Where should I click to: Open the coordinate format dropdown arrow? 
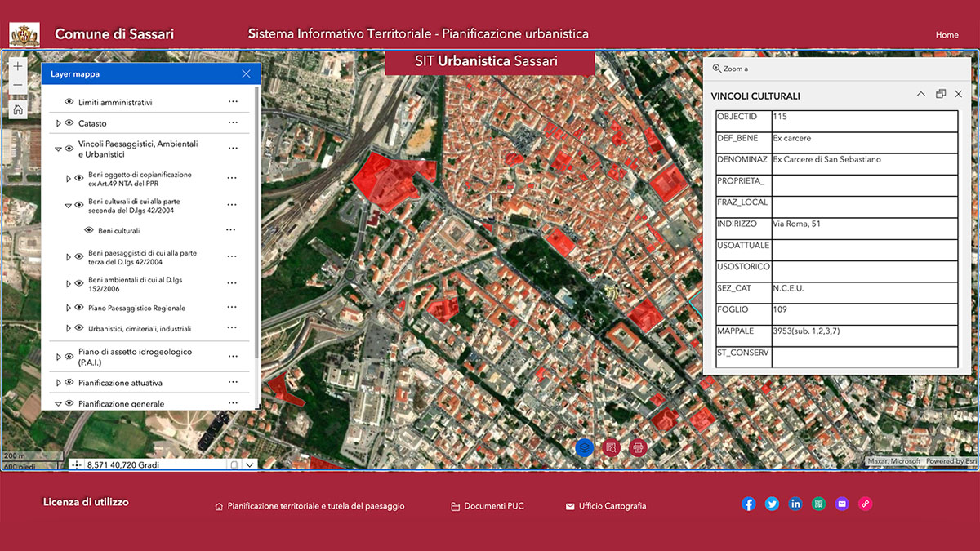(x=250, y=464)
